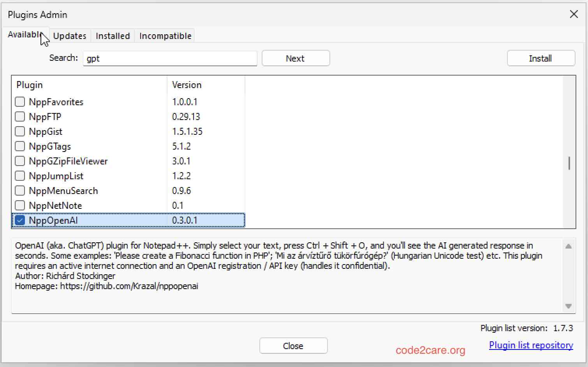
Task: Switch to the Updates tab
Action: click(70, 35)
